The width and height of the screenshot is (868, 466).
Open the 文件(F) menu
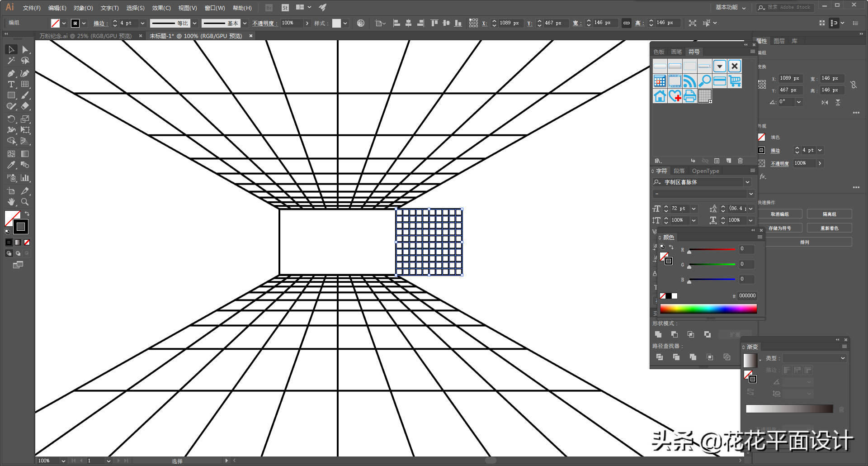click(32, 8)
